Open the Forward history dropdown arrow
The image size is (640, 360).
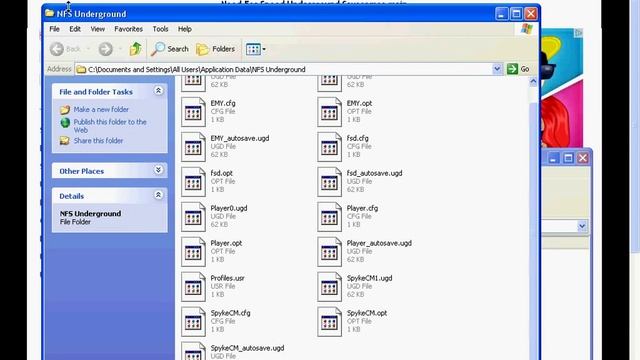click(x=120, y=49)
